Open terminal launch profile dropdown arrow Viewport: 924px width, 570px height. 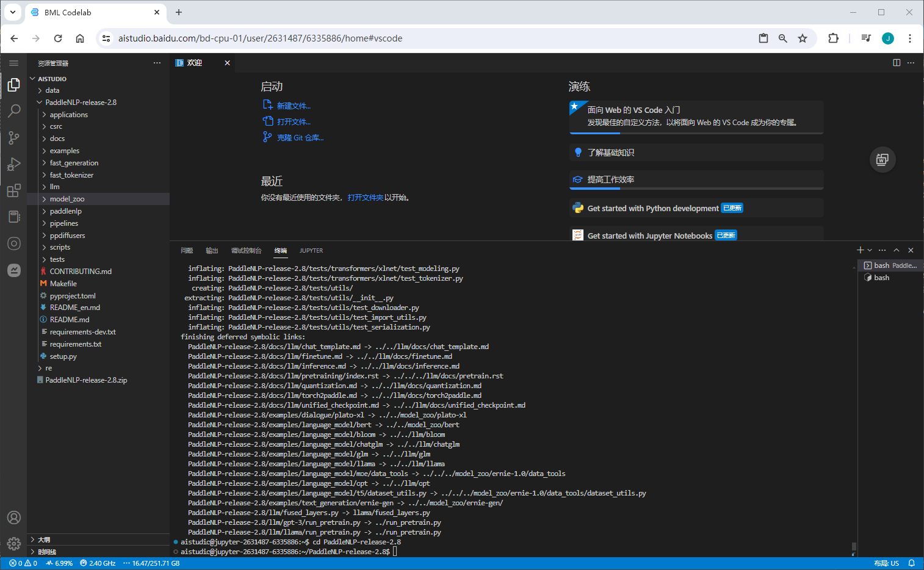tap(870, 250)
